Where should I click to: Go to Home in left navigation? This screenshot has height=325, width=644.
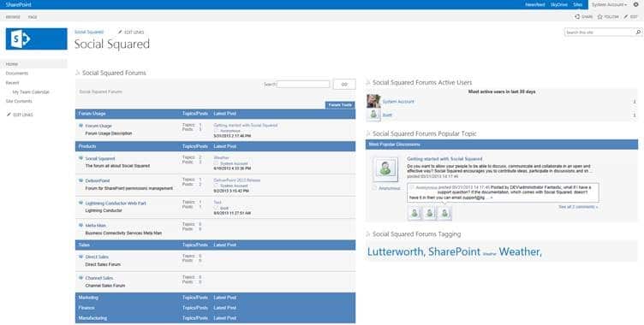point(12,64)
